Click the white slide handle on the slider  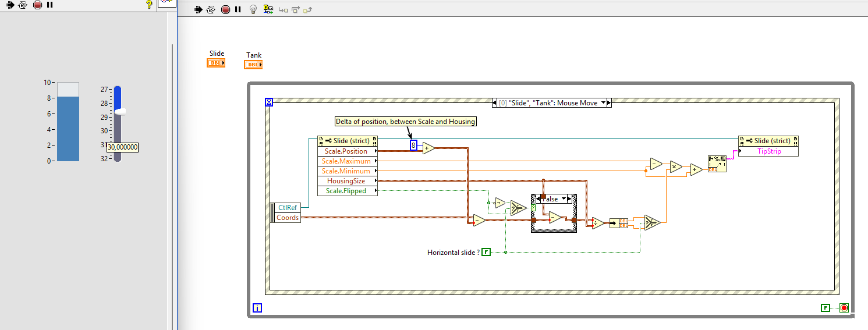pyautogui.click(x=119, y=111)
